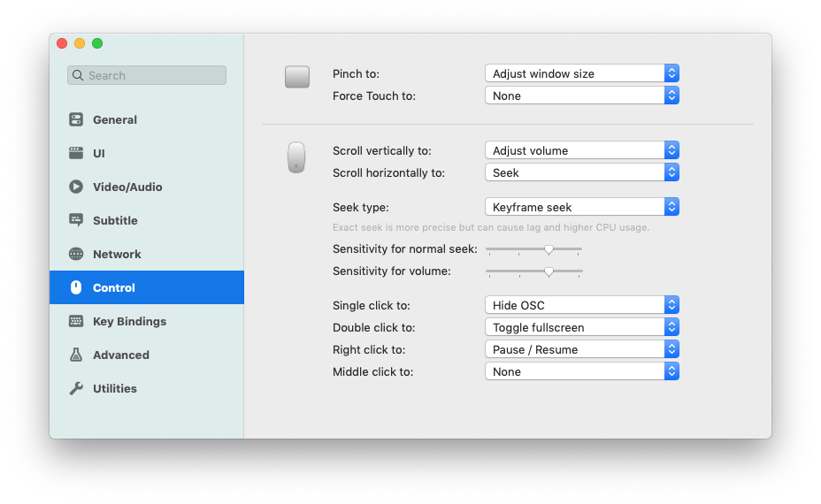
Task: Go to Video/Audio preferences
Action: point(147,187)
